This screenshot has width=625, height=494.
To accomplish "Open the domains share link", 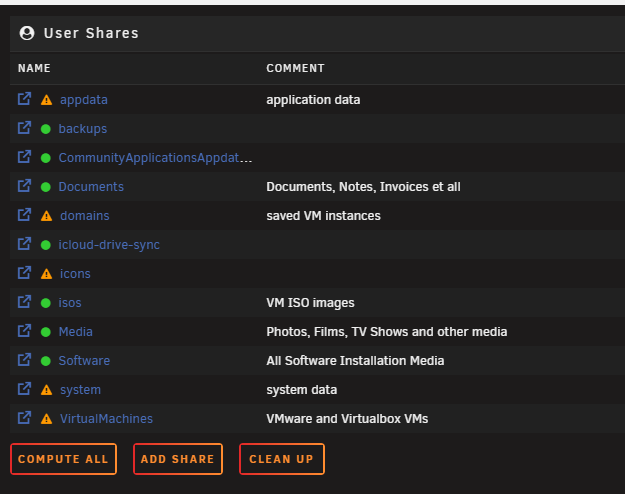I will click(85, 216).
